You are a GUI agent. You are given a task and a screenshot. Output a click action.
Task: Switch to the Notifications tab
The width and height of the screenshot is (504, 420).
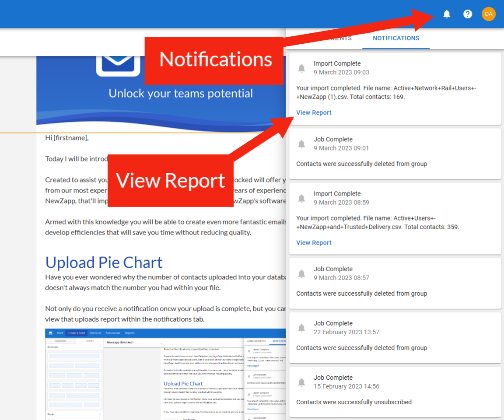tap(396, 38)
